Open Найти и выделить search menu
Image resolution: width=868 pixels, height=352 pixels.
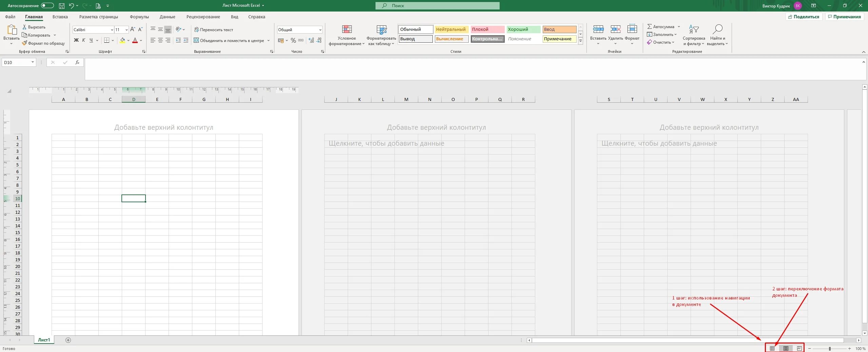717,35
